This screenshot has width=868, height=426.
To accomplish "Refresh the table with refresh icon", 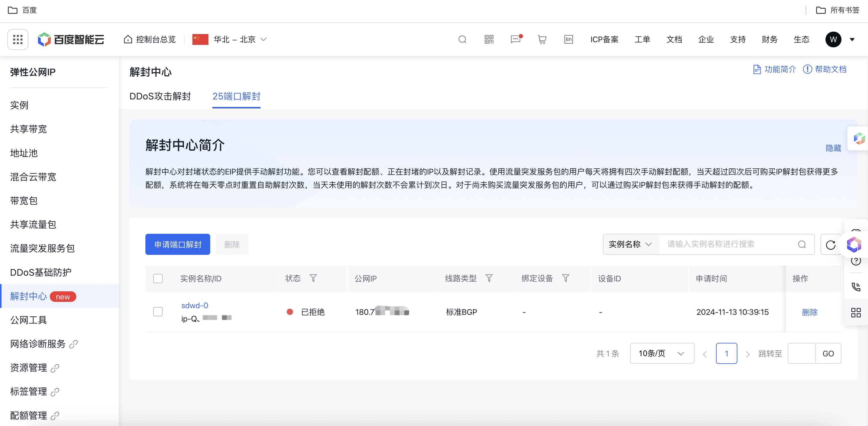I will (x=830, y=245).
